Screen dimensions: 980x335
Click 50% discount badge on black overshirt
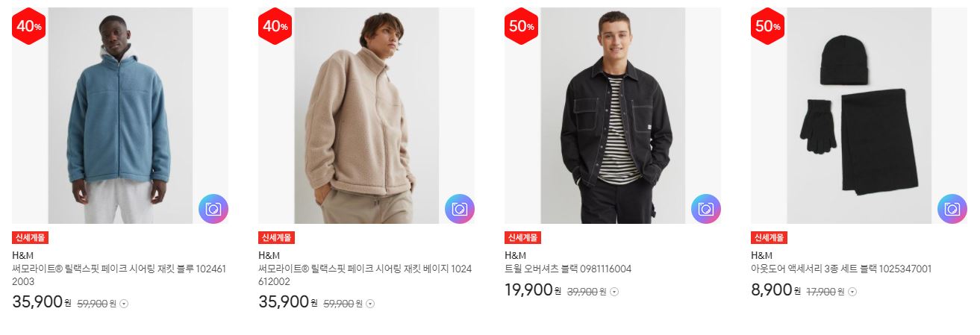pyautogui.click(x=522, y=26)
